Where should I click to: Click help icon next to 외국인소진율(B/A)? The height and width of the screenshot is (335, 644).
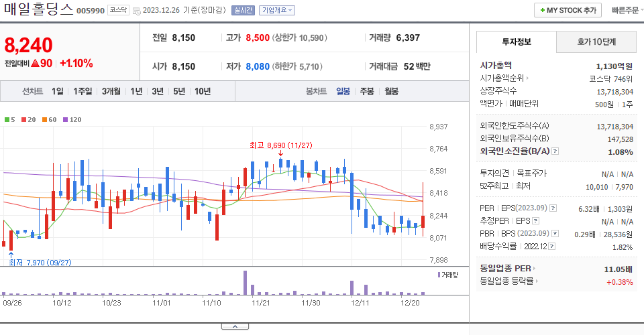(x=555, y=151)
